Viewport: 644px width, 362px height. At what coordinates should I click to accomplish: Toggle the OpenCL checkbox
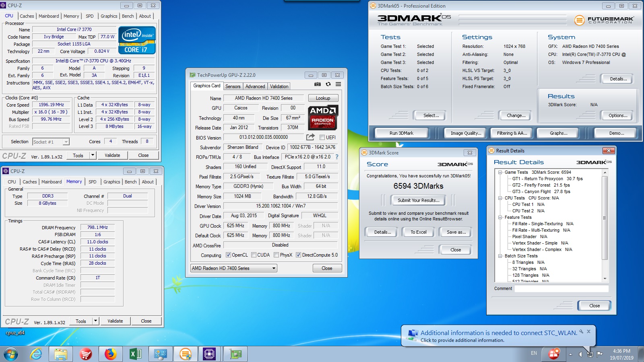[x=228, y=255]
